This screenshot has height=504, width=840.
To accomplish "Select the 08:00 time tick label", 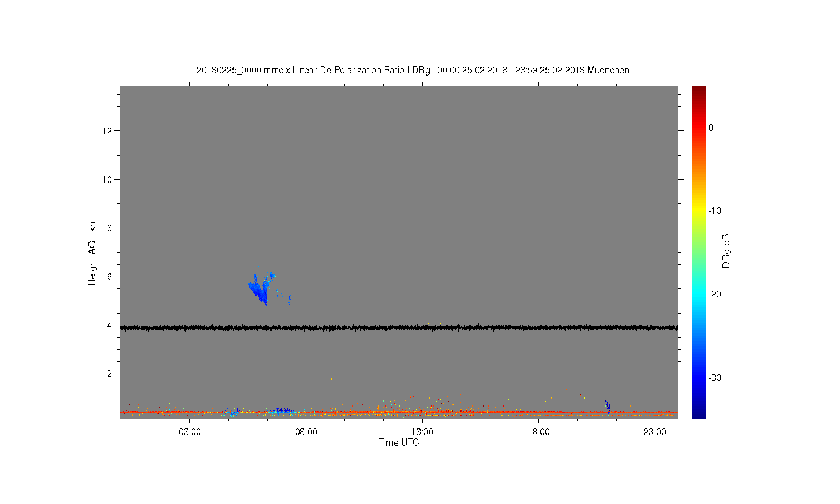I will tap(306, 432).
